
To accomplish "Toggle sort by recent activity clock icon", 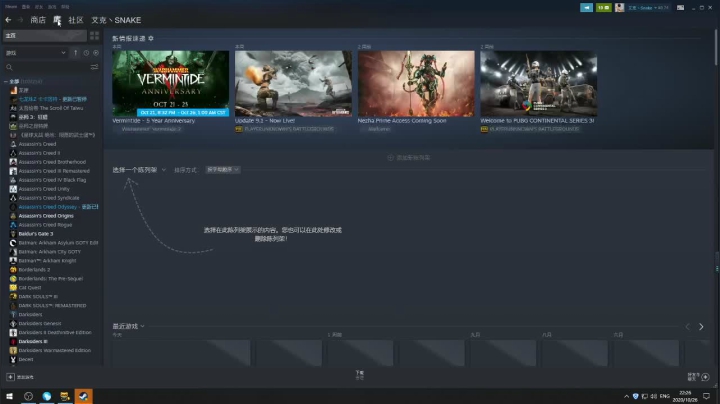I will tap(86, 53).
